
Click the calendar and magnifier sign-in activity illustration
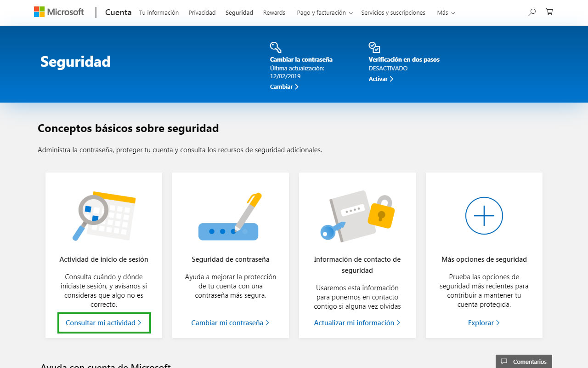(104, 216)
